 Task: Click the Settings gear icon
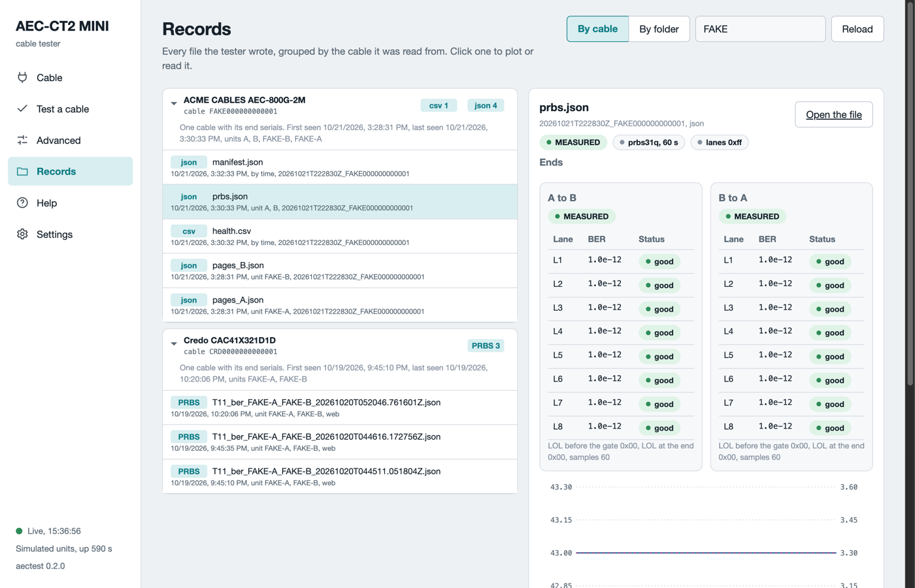point(22,234)
